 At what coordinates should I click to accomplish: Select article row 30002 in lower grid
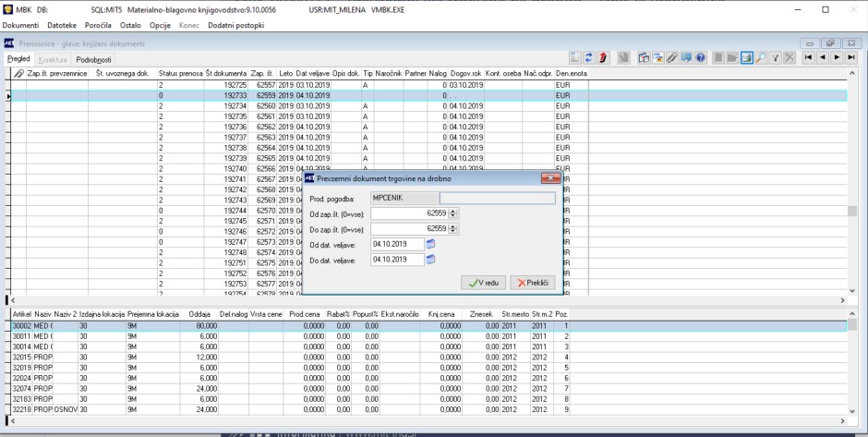429,326
